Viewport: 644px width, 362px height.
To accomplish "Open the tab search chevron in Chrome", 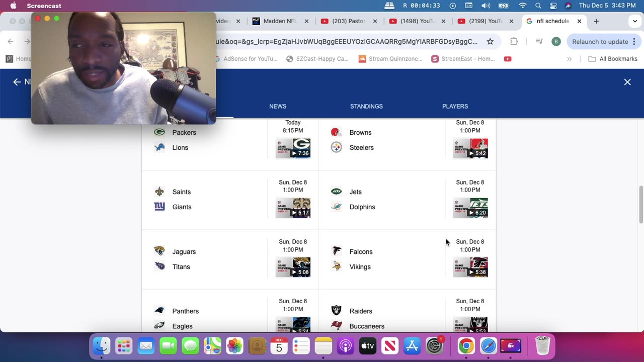I will 634,21.
